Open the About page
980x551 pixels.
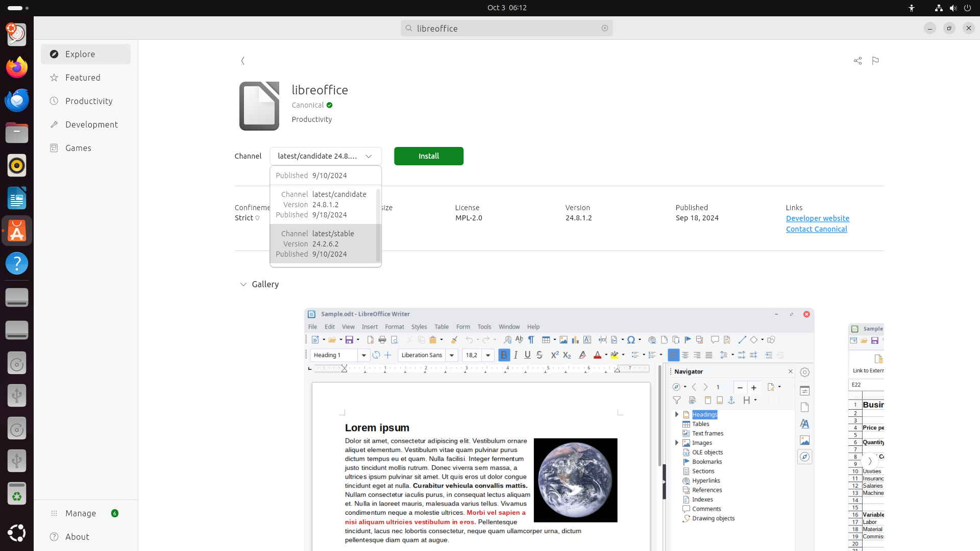click(x=86, y=537)
